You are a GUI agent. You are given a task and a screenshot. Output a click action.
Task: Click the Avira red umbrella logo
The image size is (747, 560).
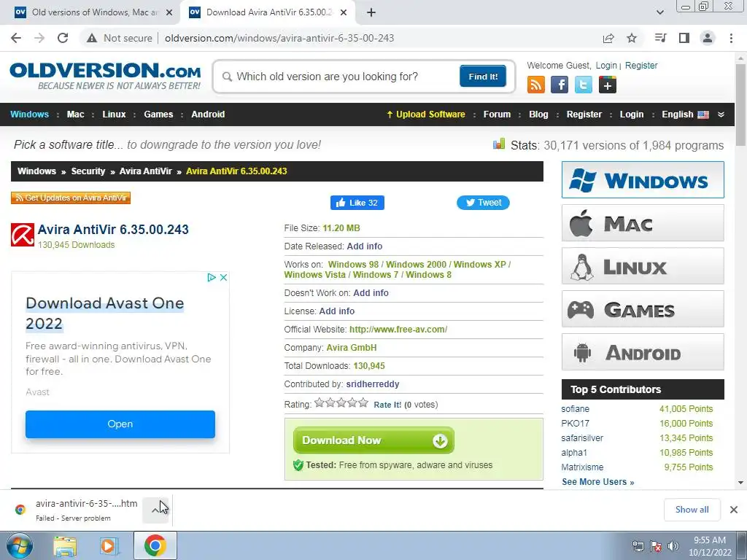click(x=23, y=235)
